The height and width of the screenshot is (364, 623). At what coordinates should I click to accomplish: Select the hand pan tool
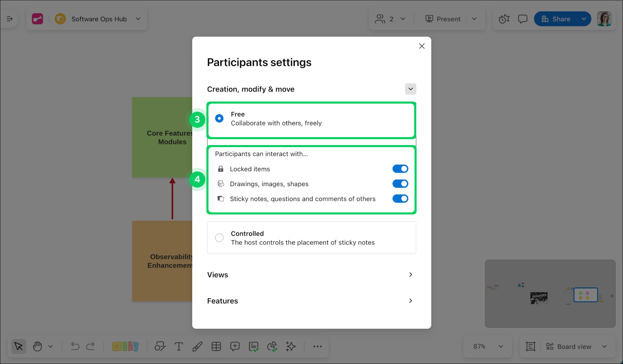(x=37, y=346)
